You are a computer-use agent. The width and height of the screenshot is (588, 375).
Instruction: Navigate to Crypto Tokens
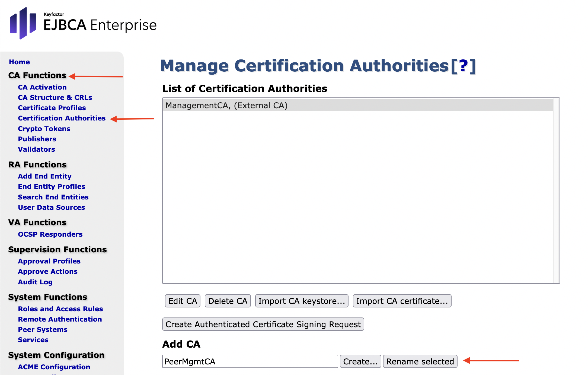pos(44,129)
